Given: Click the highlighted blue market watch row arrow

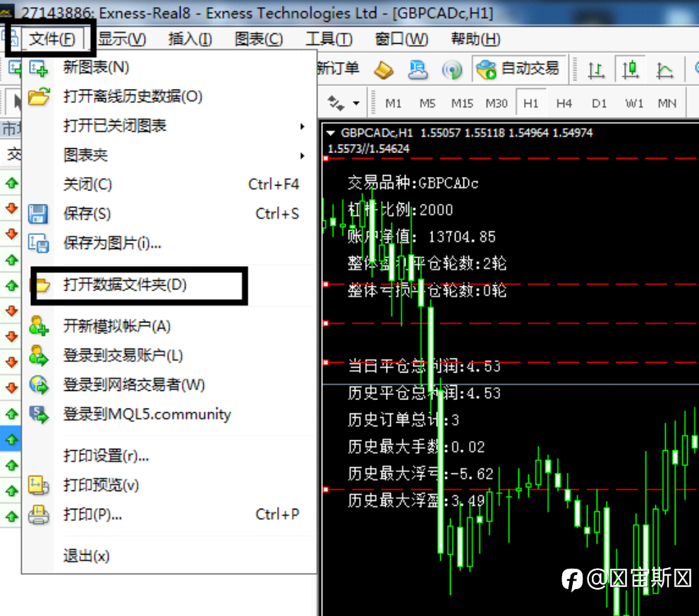Looking at the screenshot, I should tap(11, 440).
